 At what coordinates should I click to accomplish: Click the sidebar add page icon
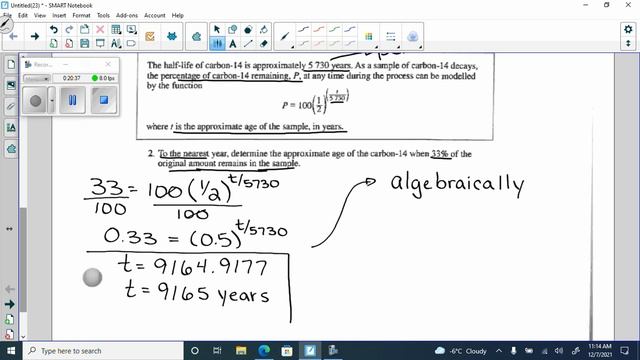tap(9, 320)
